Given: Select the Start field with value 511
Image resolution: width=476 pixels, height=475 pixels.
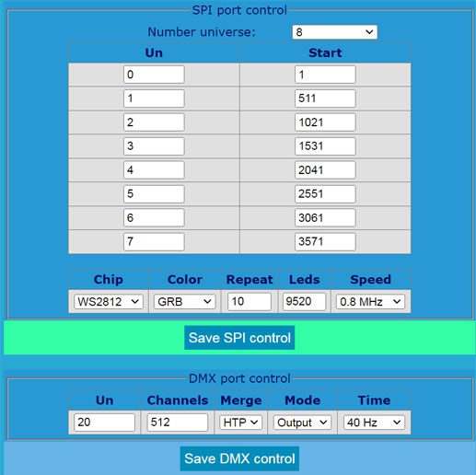Looking at the screenshot, I should pos(325,98).
